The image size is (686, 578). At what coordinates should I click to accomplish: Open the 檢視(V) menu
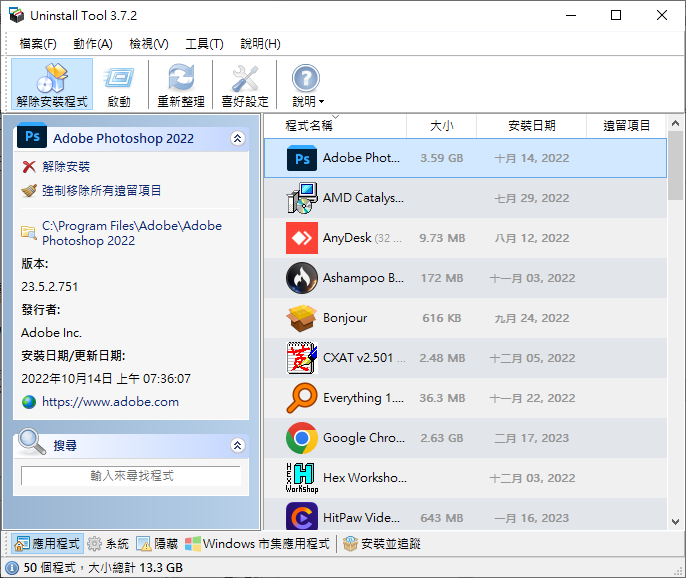click(x=149, y=44)
